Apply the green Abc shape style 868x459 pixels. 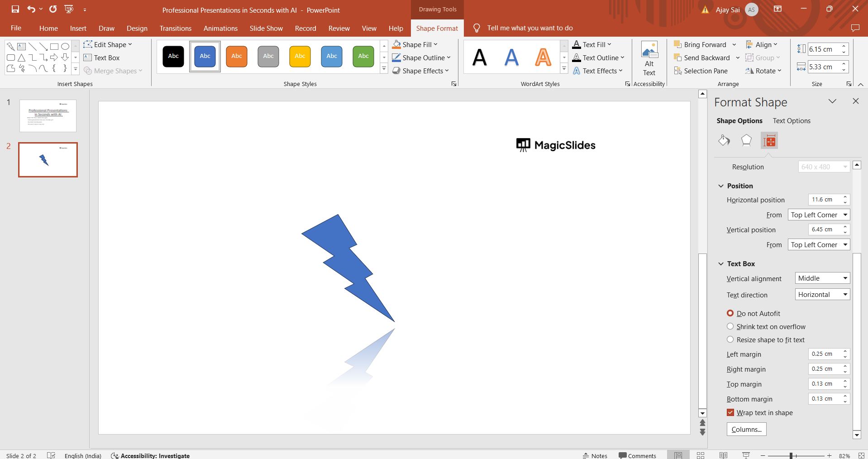363,56
